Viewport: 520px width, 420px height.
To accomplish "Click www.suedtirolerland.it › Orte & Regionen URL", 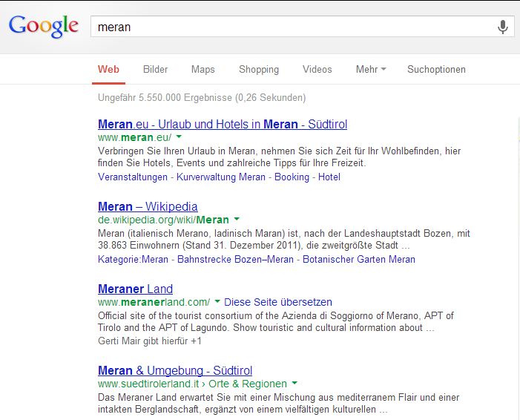I will click(192, 384).
